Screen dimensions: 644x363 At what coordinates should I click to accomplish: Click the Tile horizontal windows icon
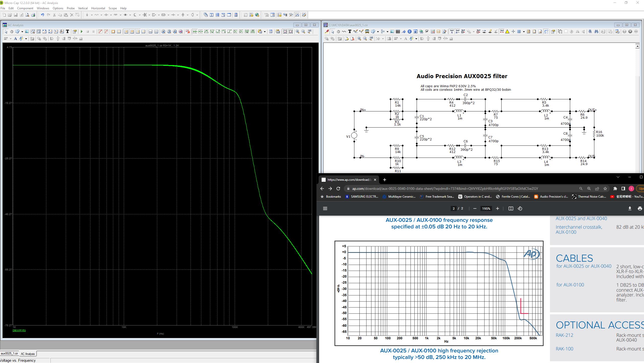[x=217, y=15]
